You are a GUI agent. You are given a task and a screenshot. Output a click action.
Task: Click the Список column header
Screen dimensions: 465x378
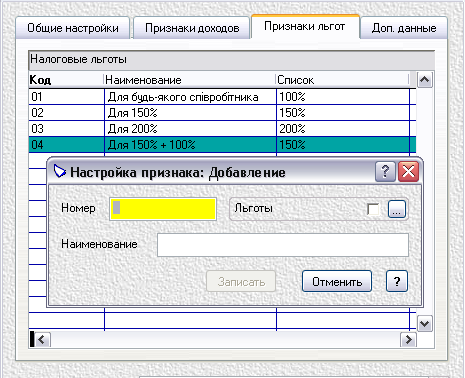tap(343, 80)
